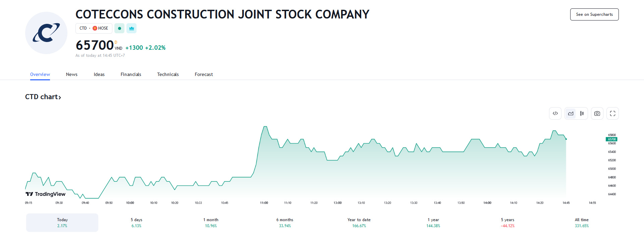Open the embed code widget button
Screen dimensions: 644x244
click(x=555, y=114)
